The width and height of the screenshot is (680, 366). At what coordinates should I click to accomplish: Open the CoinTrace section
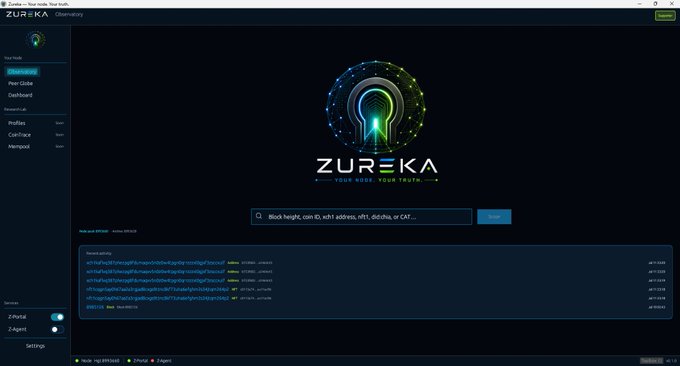tap(20, 135)
